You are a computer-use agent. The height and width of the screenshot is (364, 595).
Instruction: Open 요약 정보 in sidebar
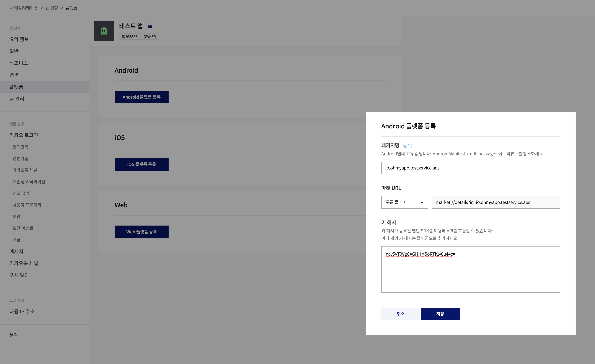(19, 39)
